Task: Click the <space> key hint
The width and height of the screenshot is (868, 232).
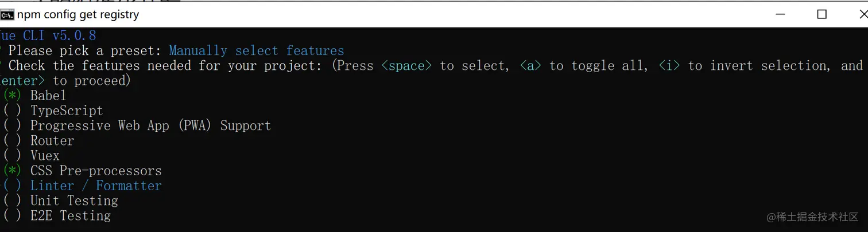Action: [406, 66]
